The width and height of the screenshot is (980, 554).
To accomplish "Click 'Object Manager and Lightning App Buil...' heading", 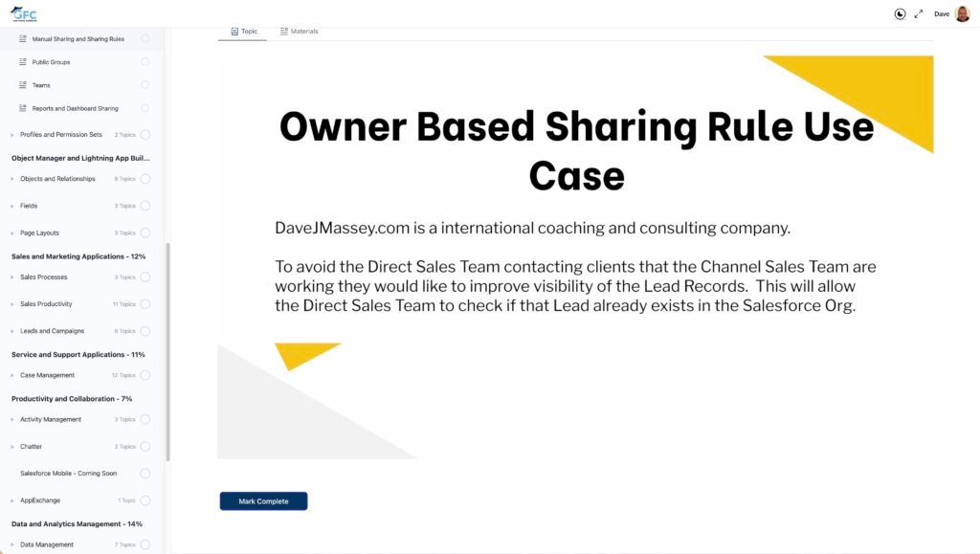I will (80, 158).
